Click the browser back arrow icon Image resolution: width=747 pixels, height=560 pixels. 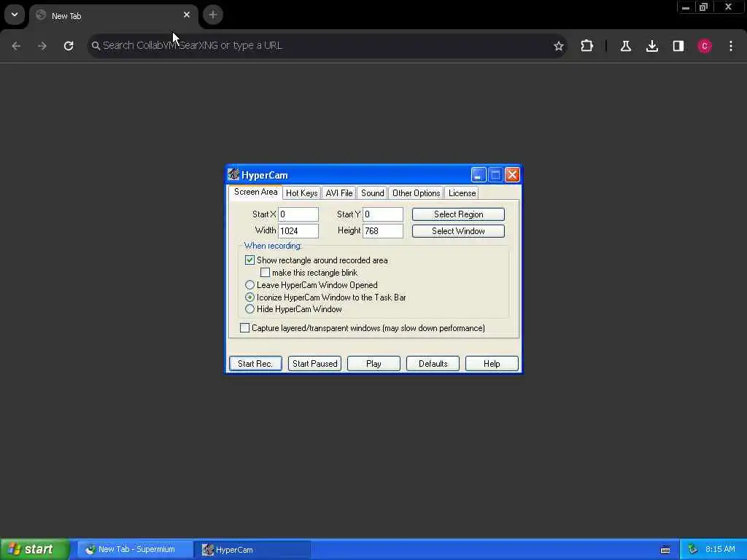16,46
